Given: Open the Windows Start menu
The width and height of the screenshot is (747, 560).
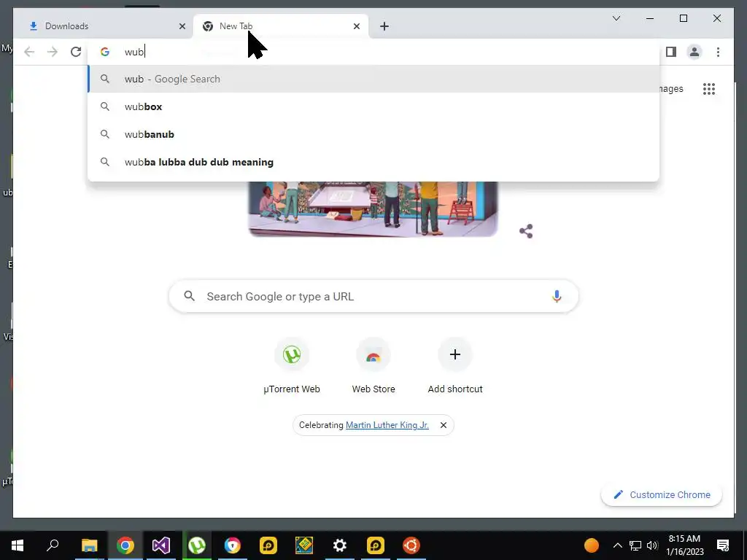Looking at the screenshot, I should pyautogui.click(x=18, y=545).
